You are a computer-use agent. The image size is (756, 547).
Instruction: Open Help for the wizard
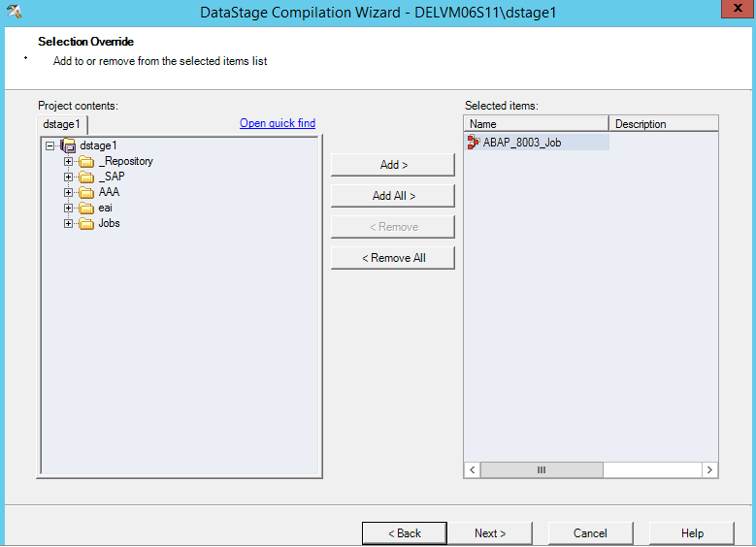[692, 533]
